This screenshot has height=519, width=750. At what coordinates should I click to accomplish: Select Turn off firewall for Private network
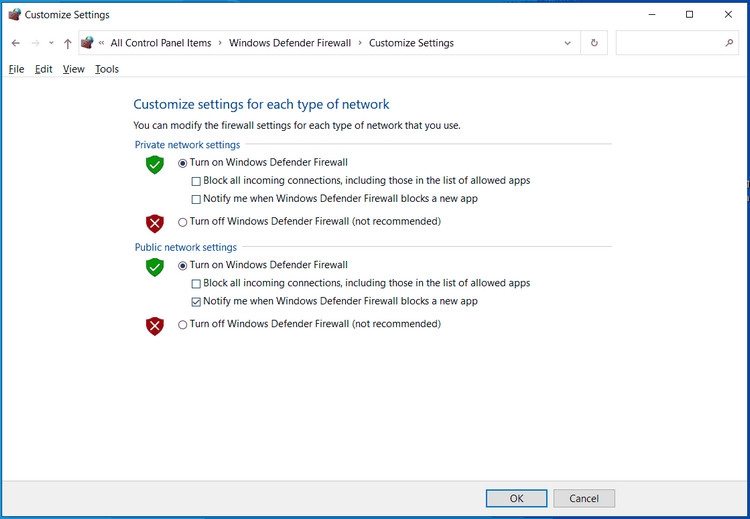point(182,222)
